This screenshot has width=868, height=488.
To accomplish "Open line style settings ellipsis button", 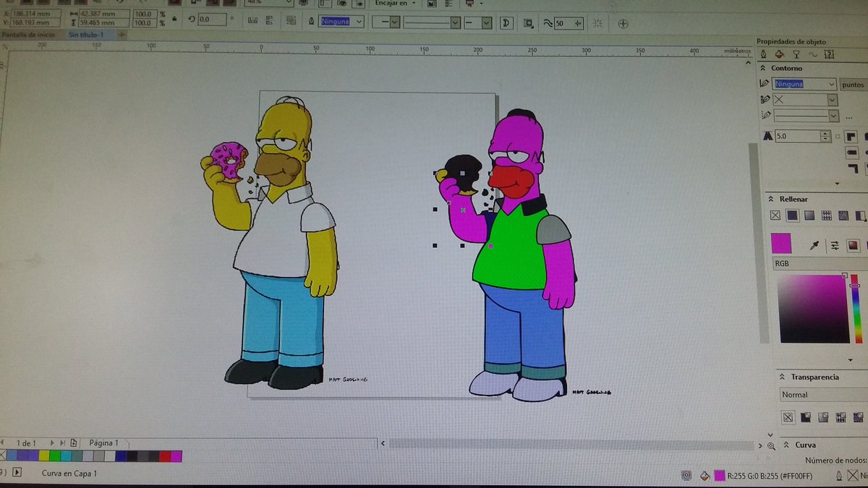I will (x=849, y=117).
